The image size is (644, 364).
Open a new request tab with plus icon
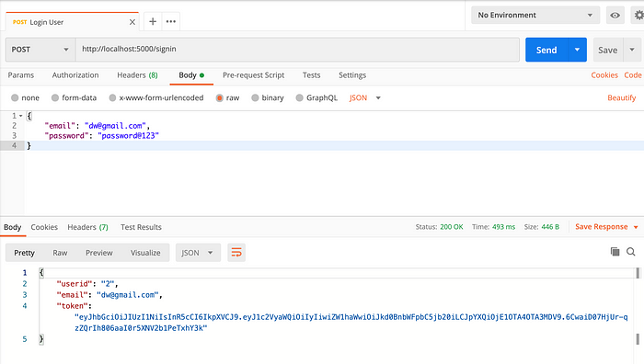coord(153,21)
